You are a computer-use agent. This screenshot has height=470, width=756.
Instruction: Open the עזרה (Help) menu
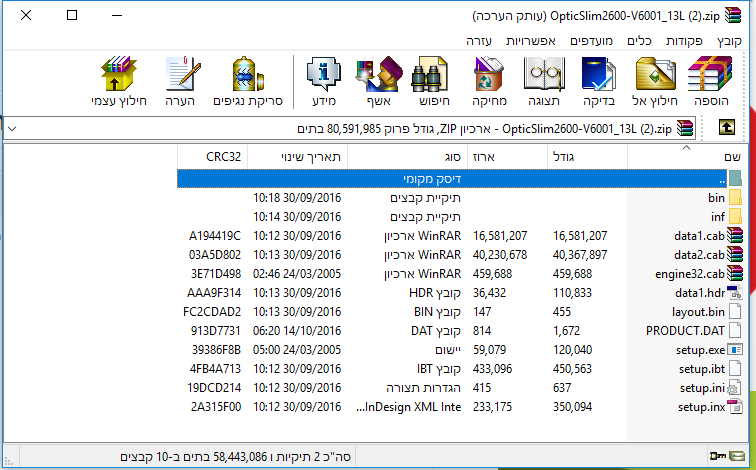coord(479,41)
